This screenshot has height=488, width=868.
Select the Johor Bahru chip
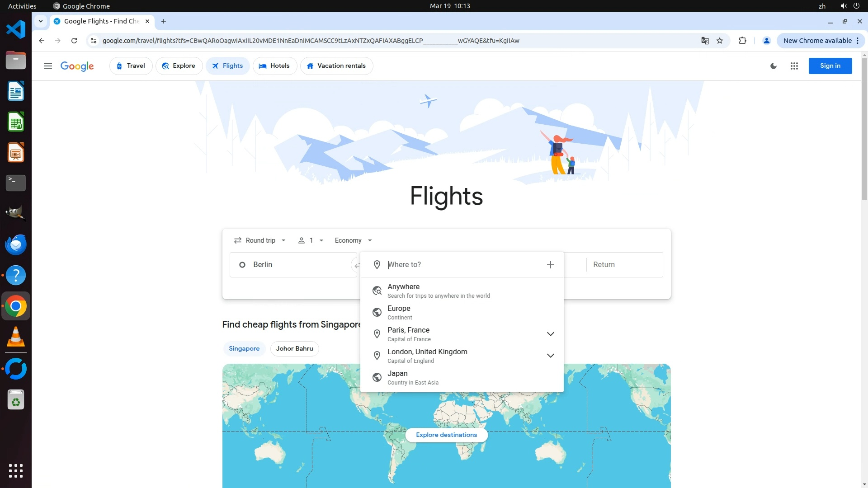[x=294, y=348]
